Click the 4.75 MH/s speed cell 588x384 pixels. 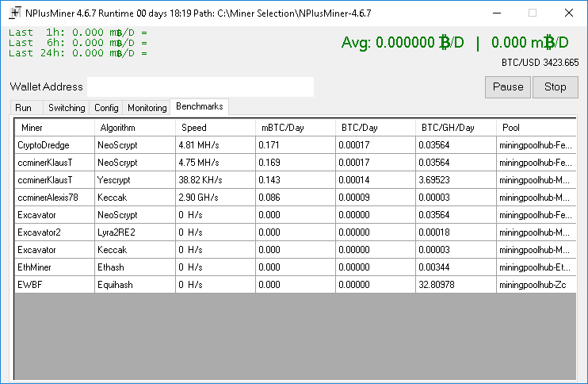point(216,163)
